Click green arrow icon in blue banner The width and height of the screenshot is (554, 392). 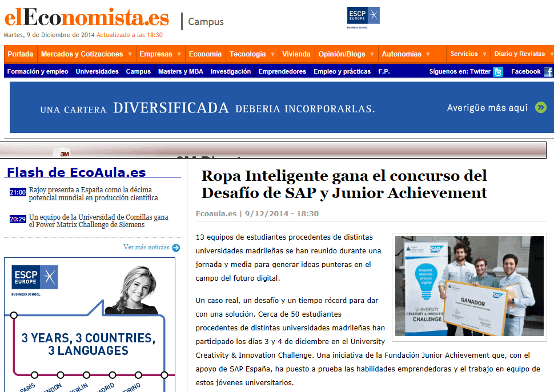[540, 107]
